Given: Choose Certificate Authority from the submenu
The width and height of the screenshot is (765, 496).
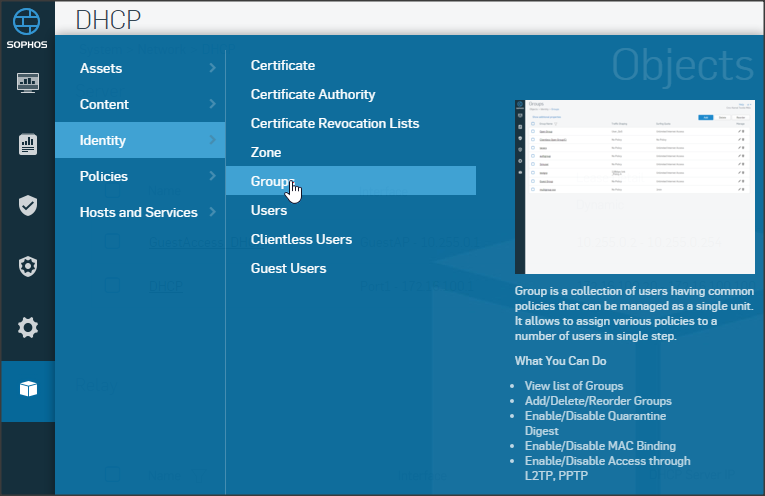Looking at the screenshot, I should tap(313, 94).
